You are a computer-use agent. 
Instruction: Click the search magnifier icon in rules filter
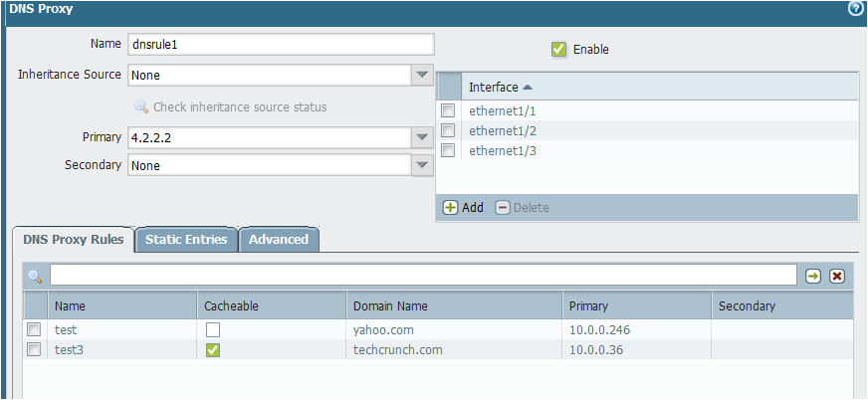35,276
